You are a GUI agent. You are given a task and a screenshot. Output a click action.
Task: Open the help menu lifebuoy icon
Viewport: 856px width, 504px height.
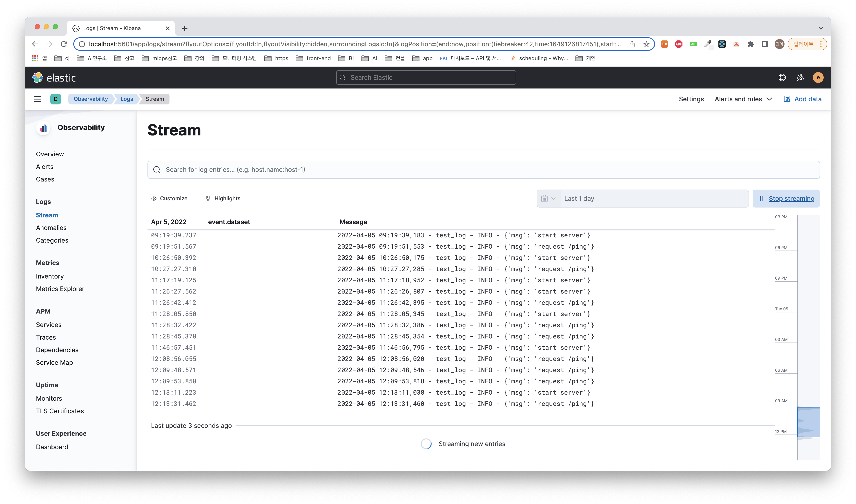pos(782,78)
